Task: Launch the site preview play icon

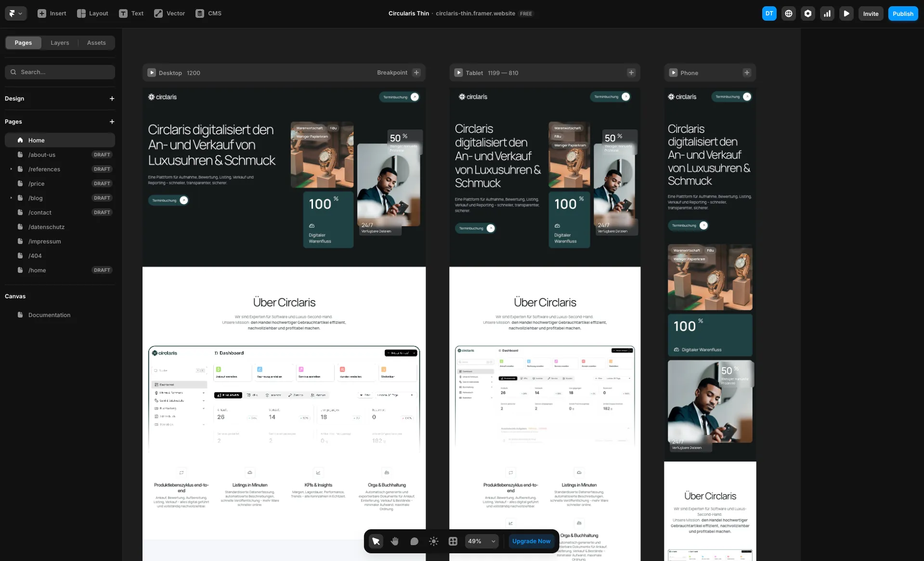Action: [x=846, y=13]
